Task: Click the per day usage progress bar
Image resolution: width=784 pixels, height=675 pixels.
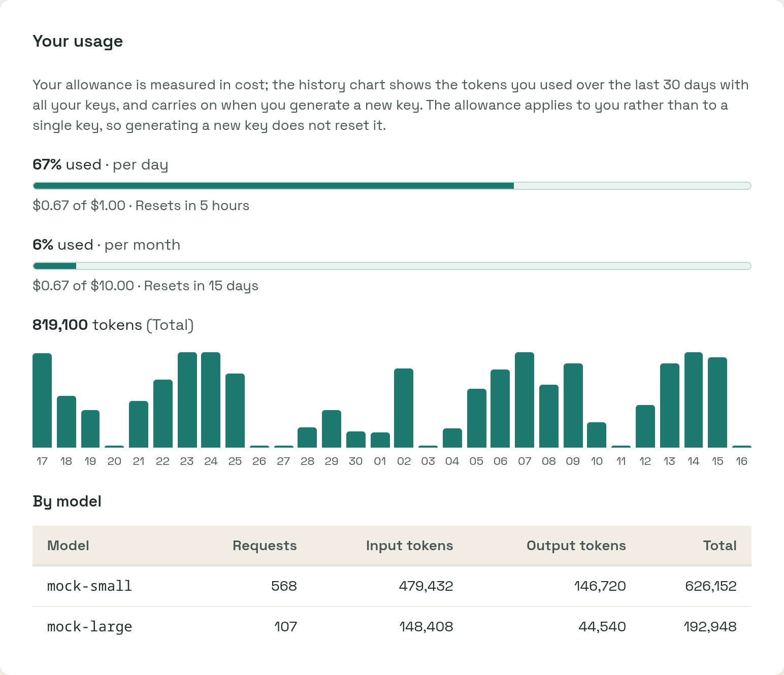Action: [392, 186]
